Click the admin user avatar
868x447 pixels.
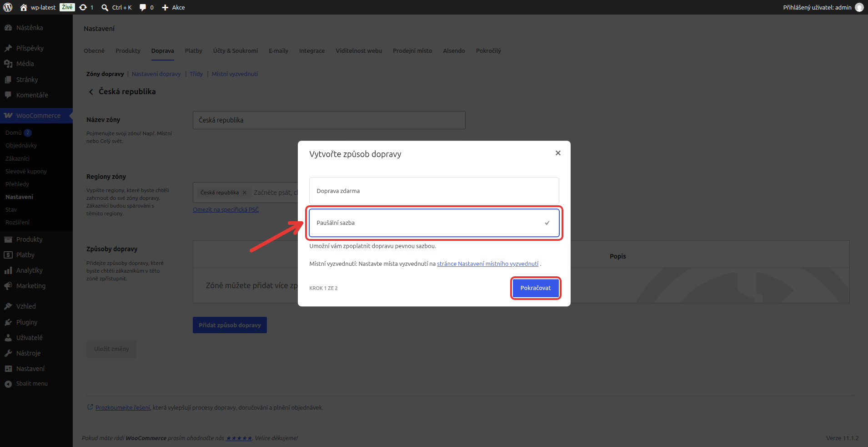[859, 7]
